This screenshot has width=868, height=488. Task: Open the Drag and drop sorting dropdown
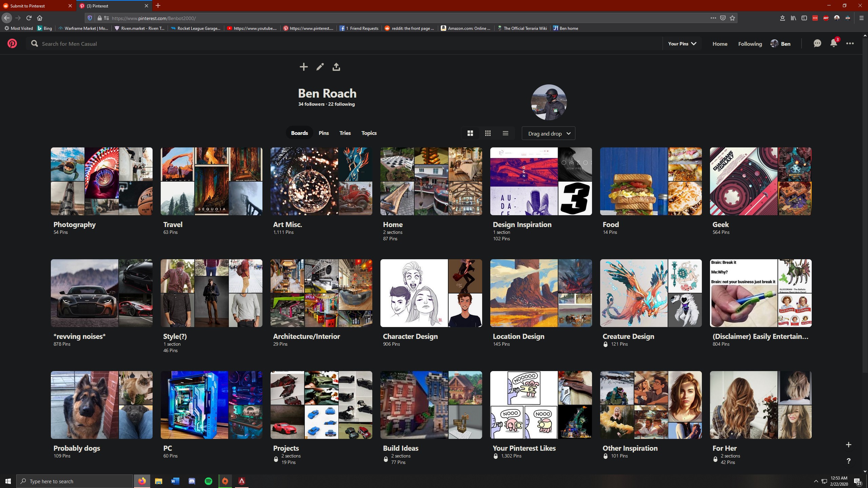click(548, 133)
